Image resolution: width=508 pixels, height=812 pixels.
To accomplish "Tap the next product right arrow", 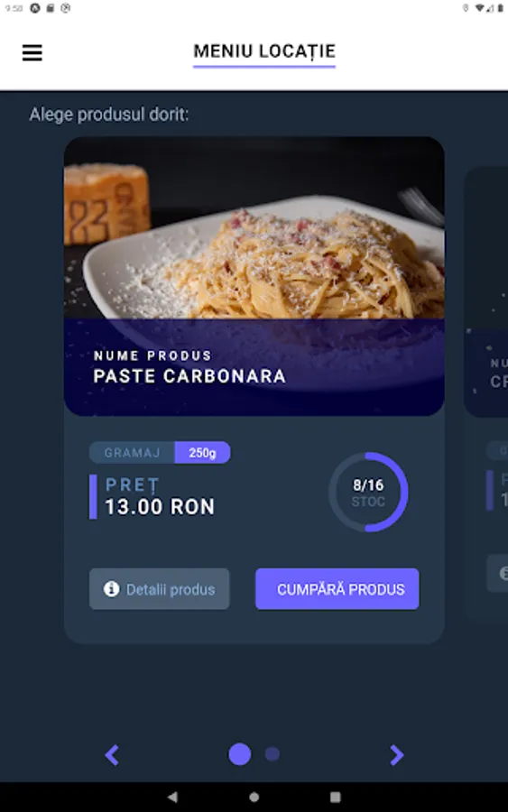I will pyautogui.click(x=396, y=754).
